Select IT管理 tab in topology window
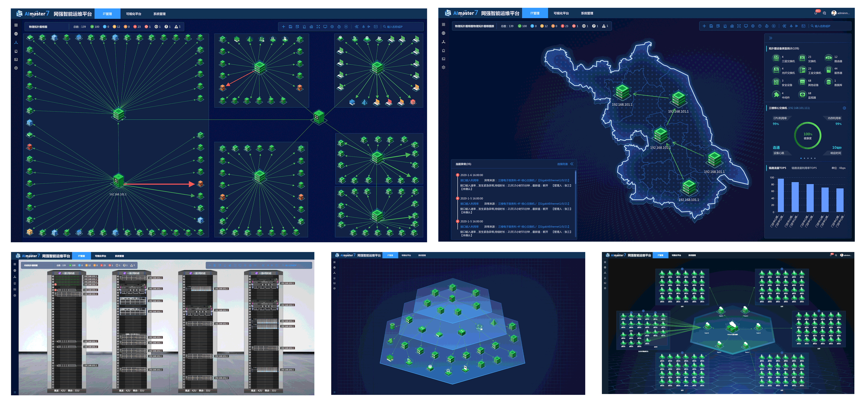Screen dimensions: 868x410 coord(108,14)
